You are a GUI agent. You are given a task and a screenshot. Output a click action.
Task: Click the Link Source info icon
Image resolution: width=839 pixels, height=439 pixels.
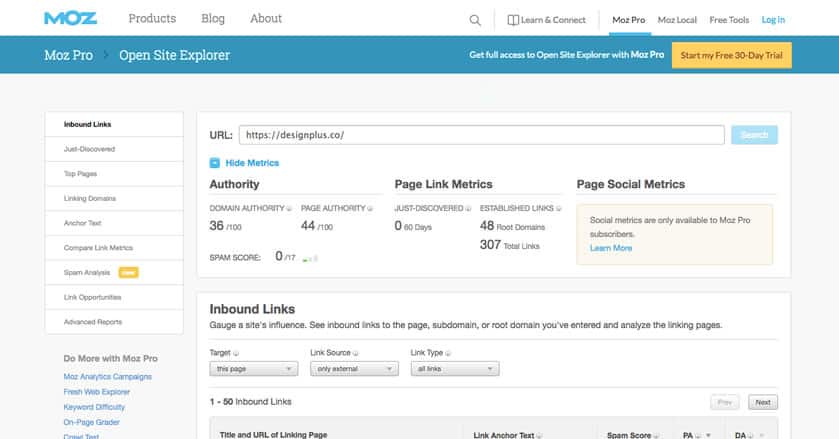(356, 353)
